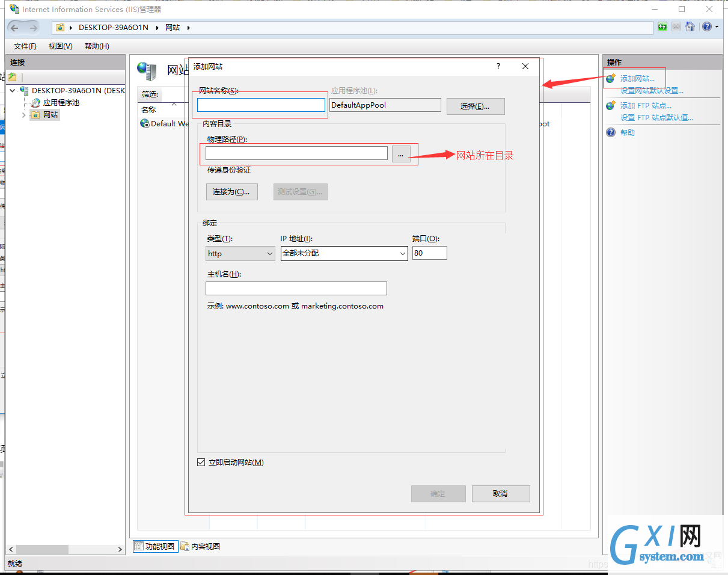This screenshot has width=728, height=575.
Task: Close the 添加网站 dialog
Action: pyautogui.click(x=525, y=66)
